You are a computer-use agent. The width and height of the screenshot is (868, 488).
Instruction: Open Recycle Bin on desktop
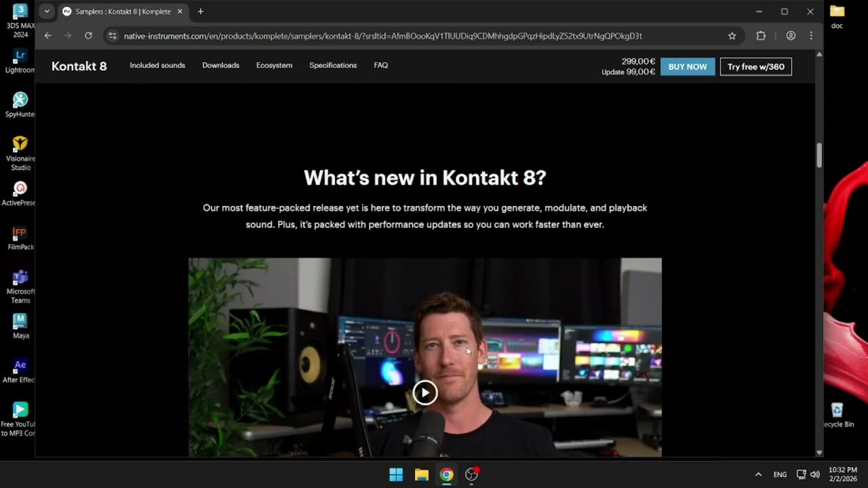pyautogui.click(x=837, y=415)
